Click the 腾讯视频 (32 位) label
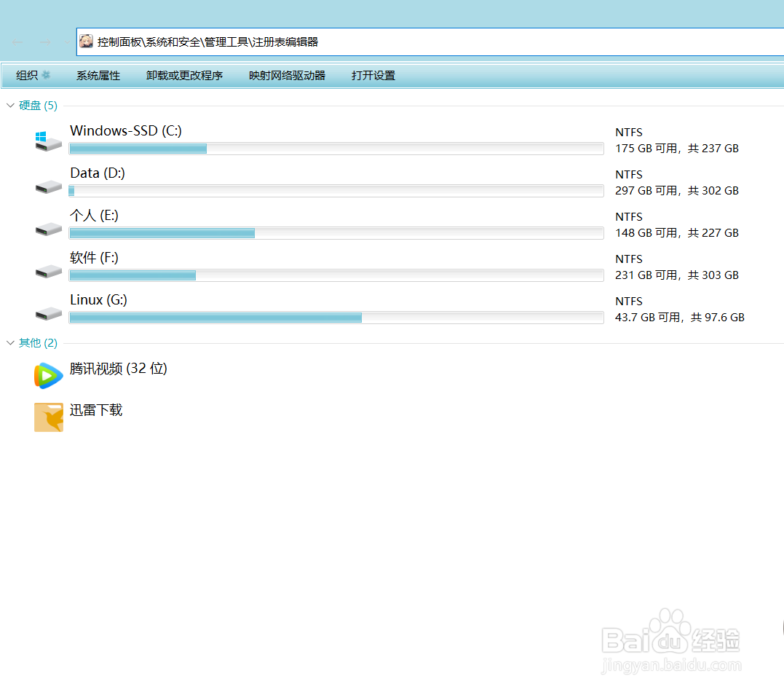The image size is (784, 692). click(119, 369)
